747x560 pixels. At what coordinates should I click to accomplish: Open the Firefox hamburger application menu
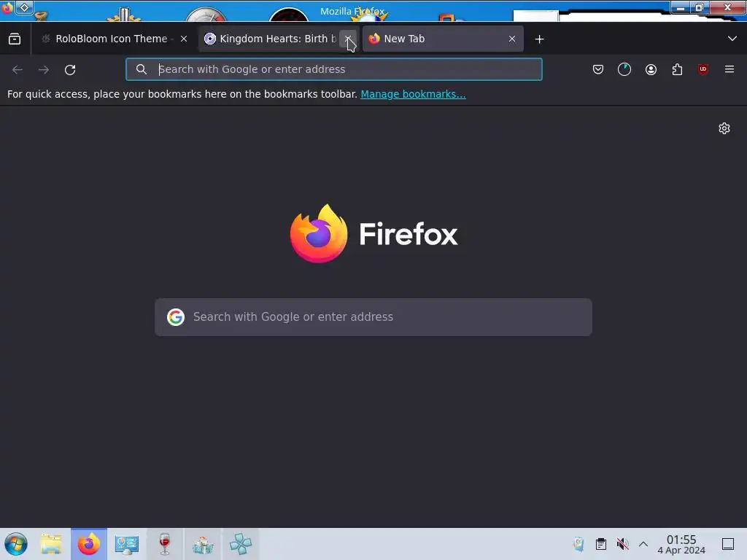(729, 69)
